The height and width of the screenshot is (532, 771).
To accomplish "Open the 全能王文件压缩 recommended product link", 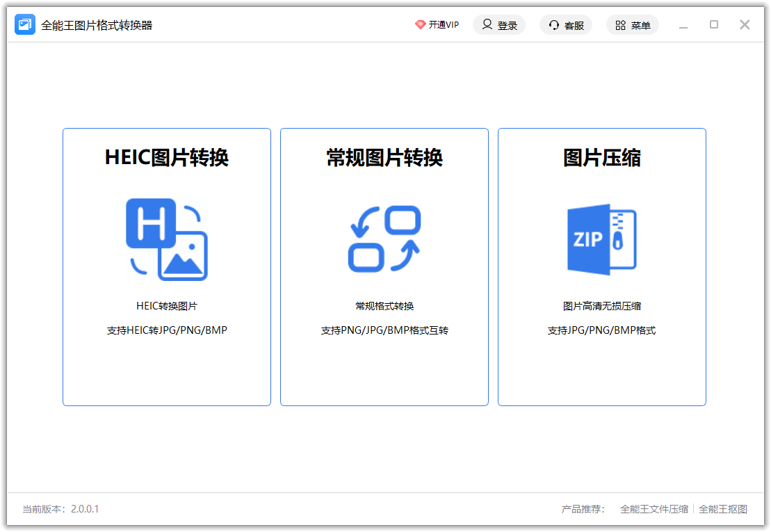I will pyautogui.click(x=654, y=509).
